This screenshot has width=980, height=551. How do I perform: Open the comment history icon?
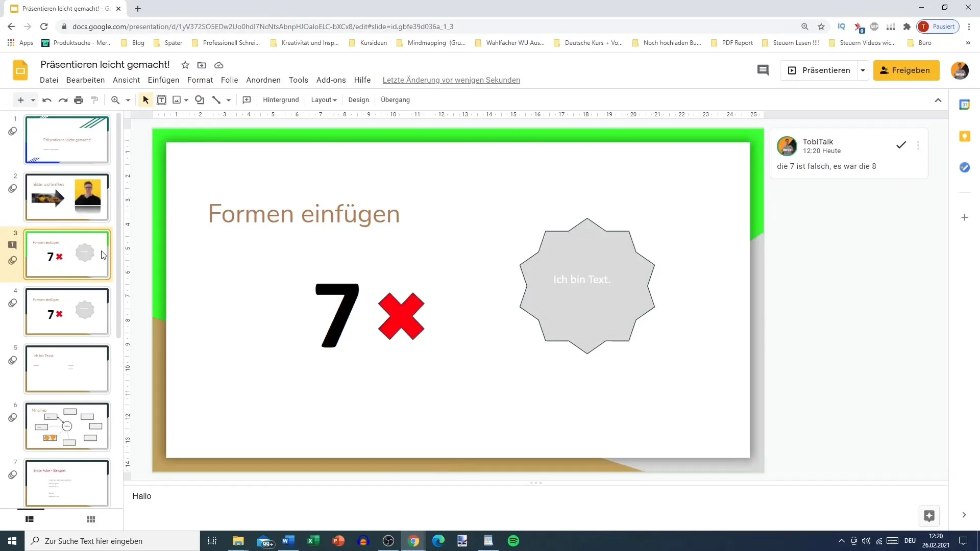[763, 70]
